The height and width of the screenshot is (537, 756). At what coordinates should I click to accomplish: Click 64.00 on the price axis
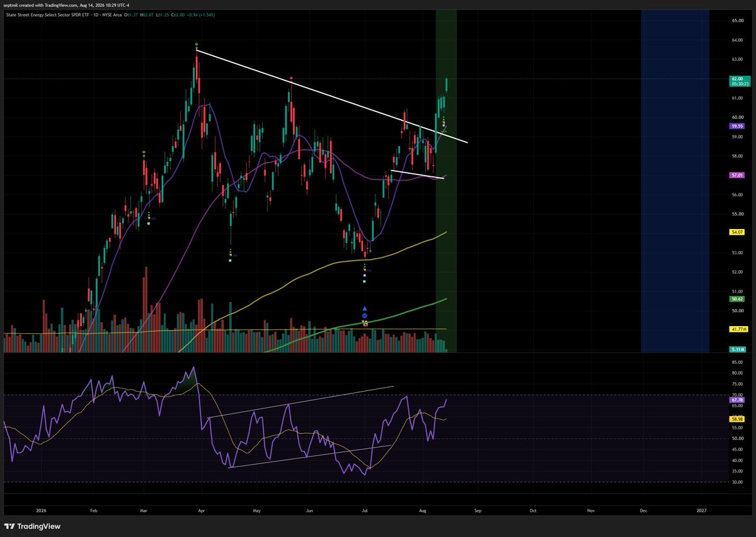(737, 40)
